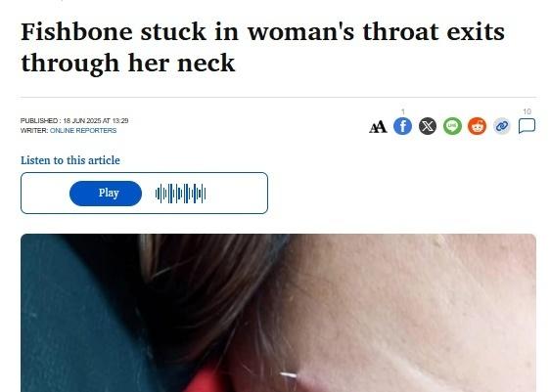Share the article via LINE
Viewport: 550px width, 392px height.
(452, 126)
